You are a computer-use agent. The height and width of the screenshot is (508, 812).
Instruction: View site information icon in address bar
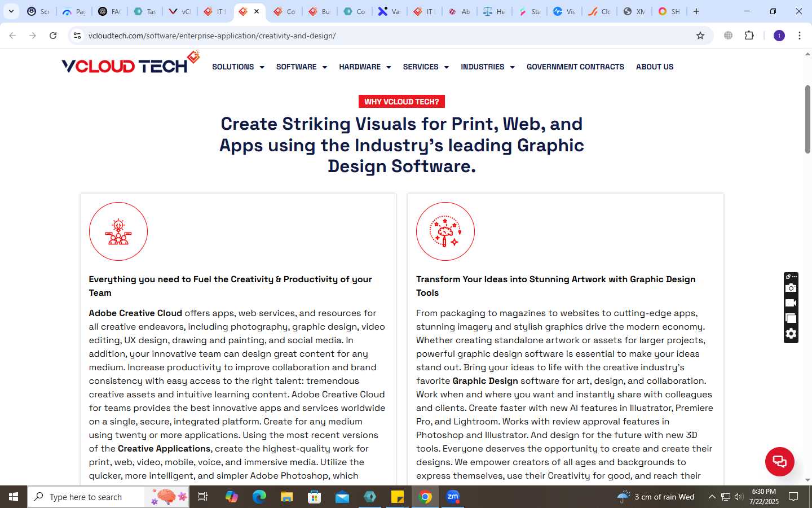[77, 36]
